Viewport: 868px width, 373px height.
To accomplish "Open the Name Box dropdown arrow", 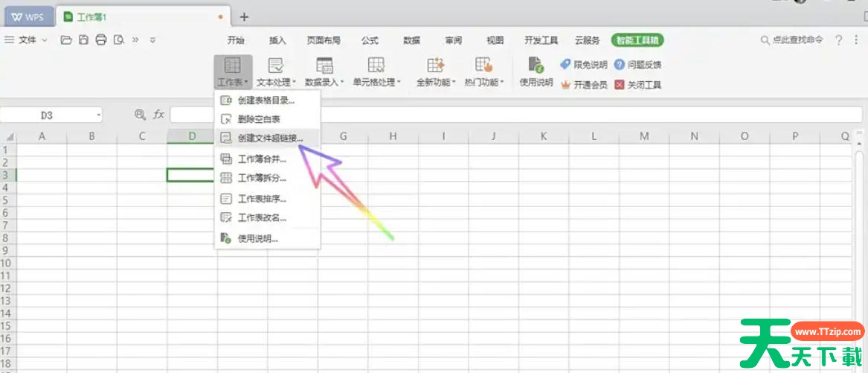I will coord(98,115).
